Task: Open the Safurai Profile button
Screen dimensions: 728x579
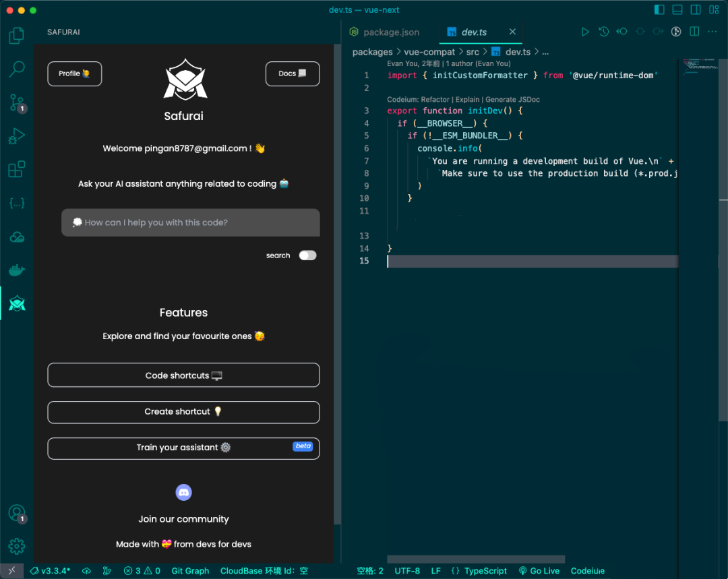Action: [74, 73]
